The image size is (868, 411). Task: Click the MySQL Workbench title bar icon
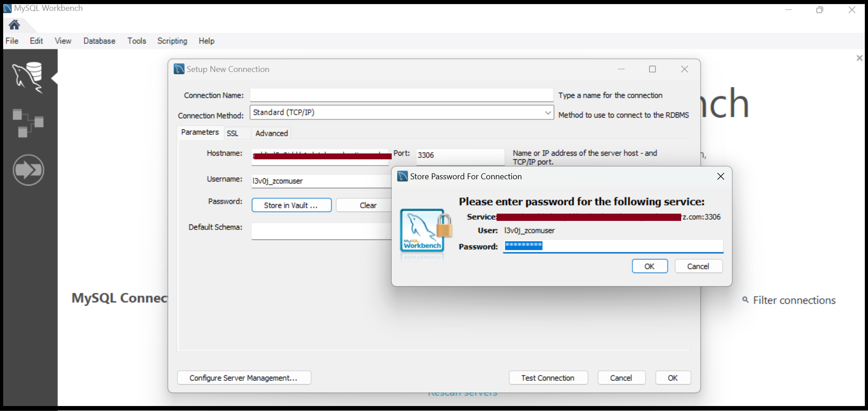point(7,8)
